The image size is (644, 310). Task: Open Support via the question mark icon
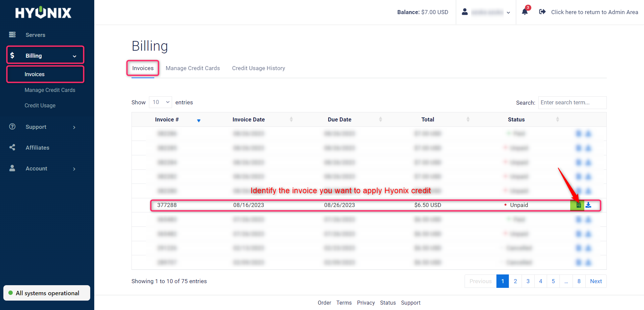(x=12, y=126)
